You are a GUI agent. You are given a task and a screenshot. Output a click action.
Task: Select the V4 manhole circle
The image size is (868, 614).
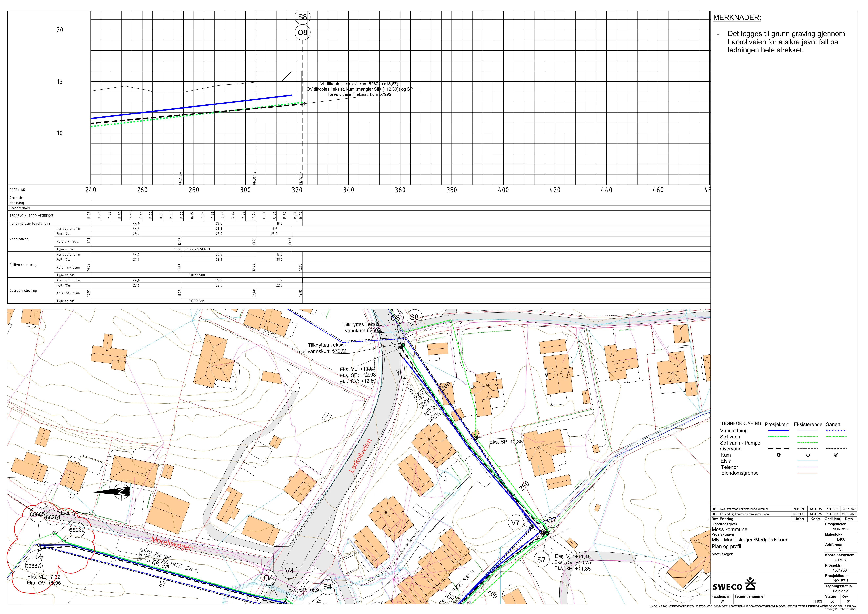289,571
